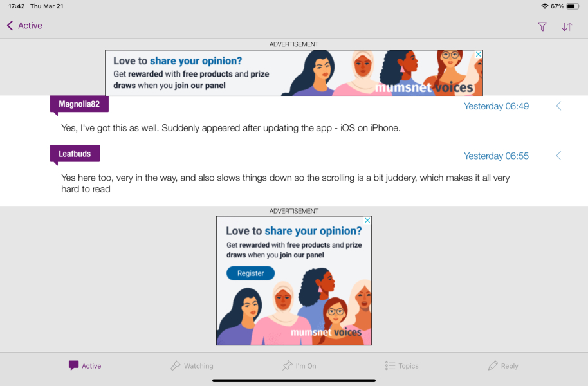Screen dimensions: 588x386
Task: Tap the I'm On pin icon
Action: click(288, 365)
